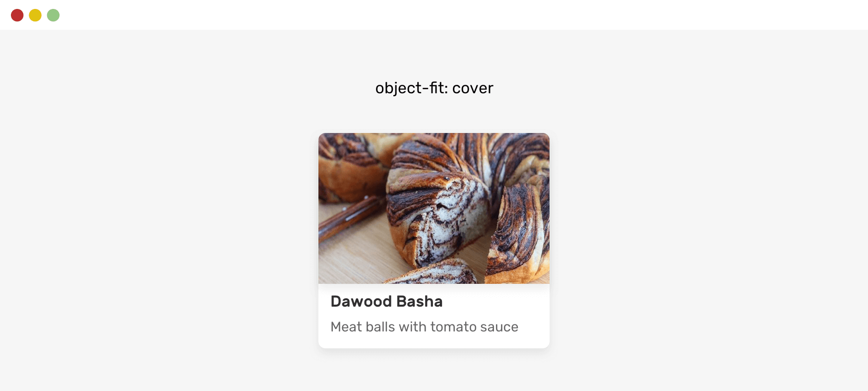Click the word "with" in the card description
The height and width of the screenshot is (391, 868).
412,326
